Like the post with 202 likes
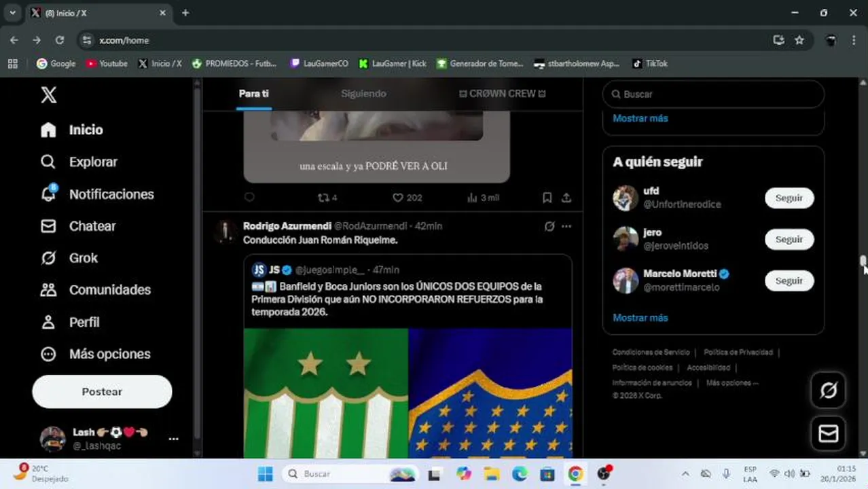 tap(407, 198)
